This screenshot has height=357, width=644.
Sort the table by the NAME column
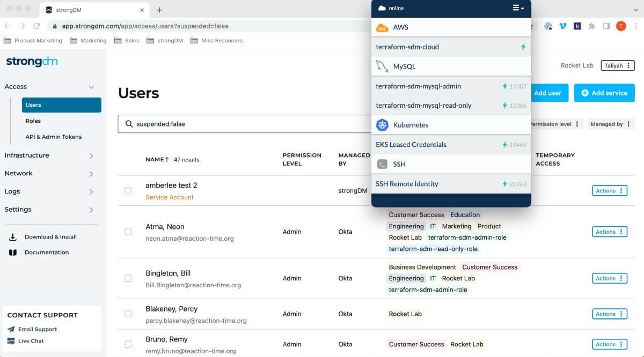pos(157,160)
